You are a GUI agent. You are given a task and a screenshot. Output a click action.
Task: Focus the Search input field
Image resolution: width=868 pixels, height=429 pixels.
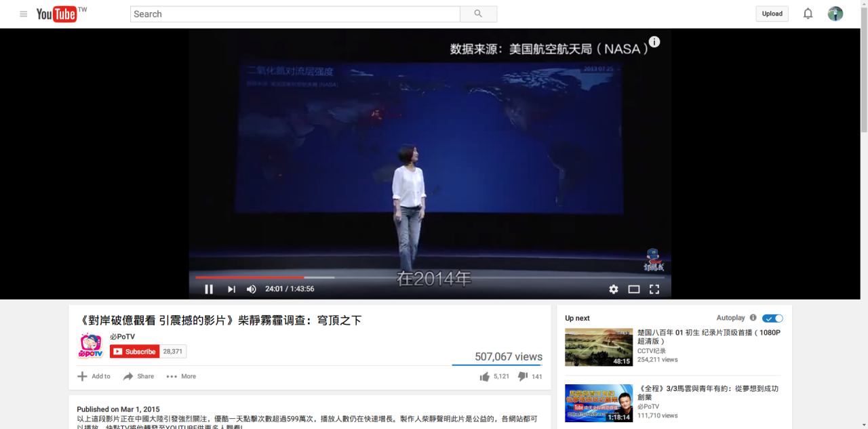[295, 14]
